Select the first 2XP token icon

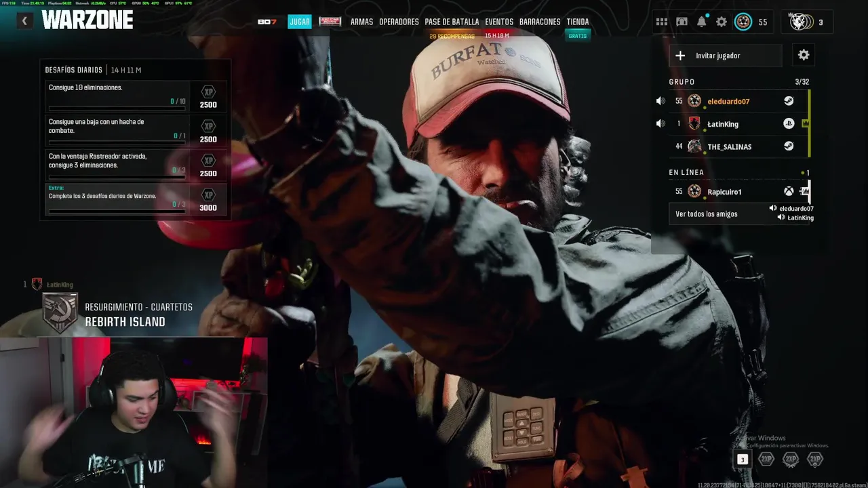pyautogui.click(x=766, y=459)
